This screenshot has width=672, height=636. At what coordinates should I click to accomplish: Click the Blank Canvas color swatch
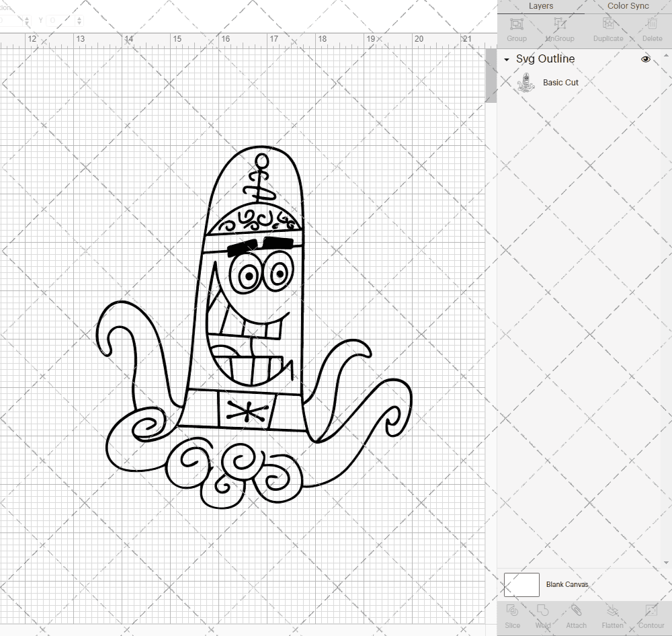pos(521,584)
